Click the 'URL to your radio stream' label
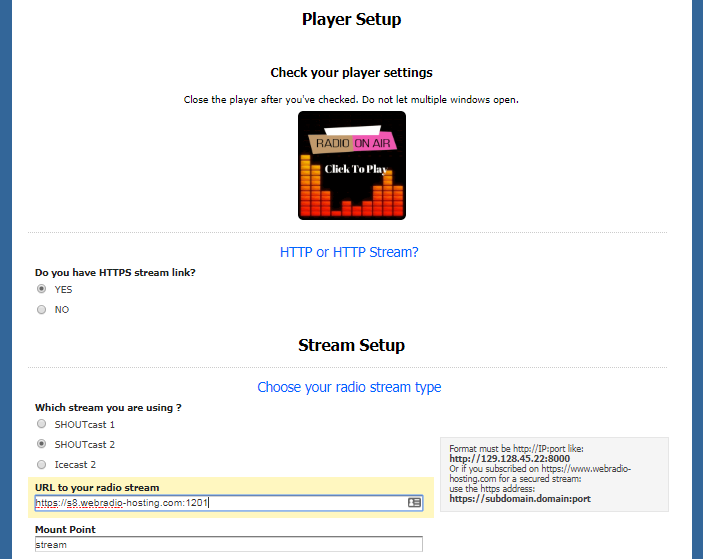This screenshot has width=703, height=559. (97, 487)
